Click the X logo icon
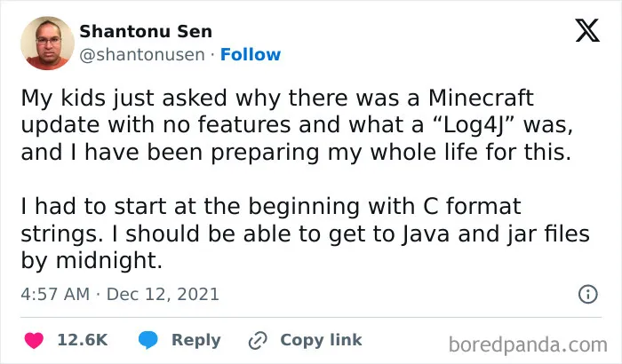The width and height of the screenshot is (622, 364). pos(587,30)
